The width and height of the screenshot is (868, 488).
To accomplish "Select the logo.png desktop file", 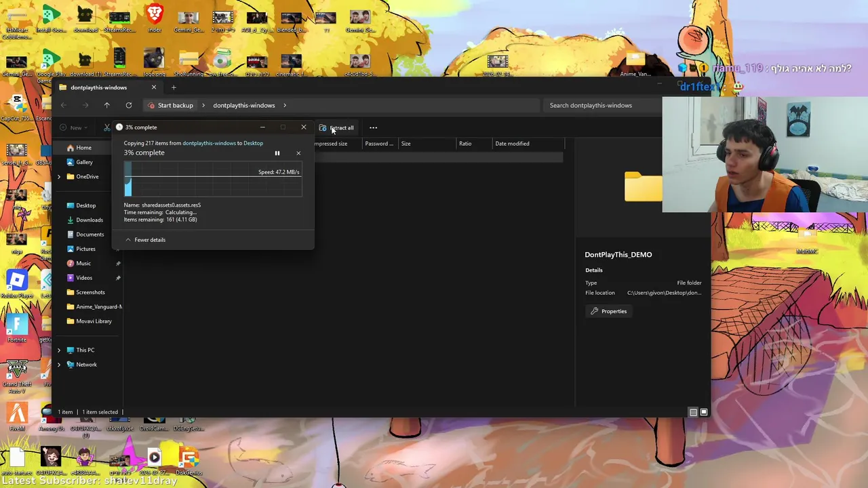I will click(x=153, y=62).
